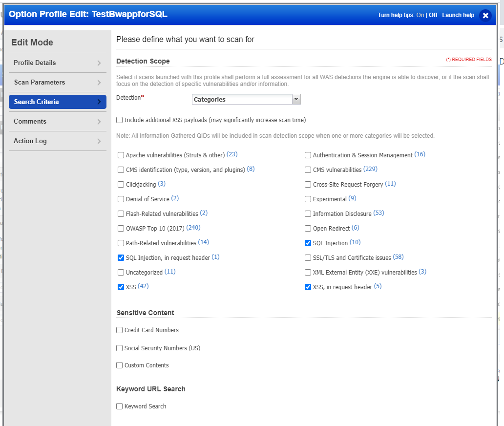Screen dimensions: 504x426
Task: Select the Search Criteria section
Action: [x=58, y=102]
